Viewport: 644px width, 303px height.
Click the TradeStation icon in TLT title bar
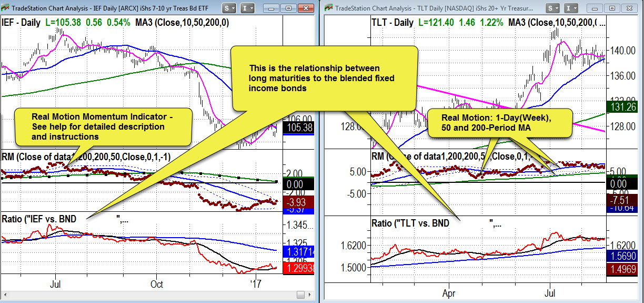(328, 8)
